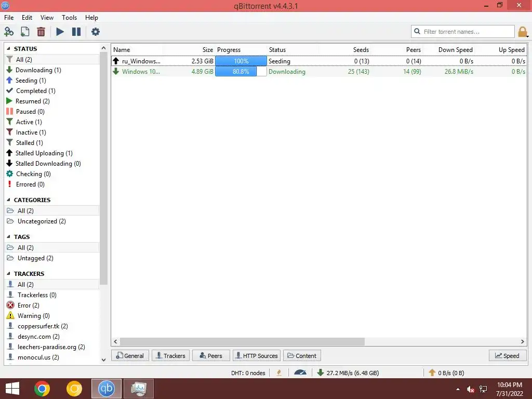Click the flame connection status icon
The width and height of the screenshot is (532, 399).
tap(279, 373)
